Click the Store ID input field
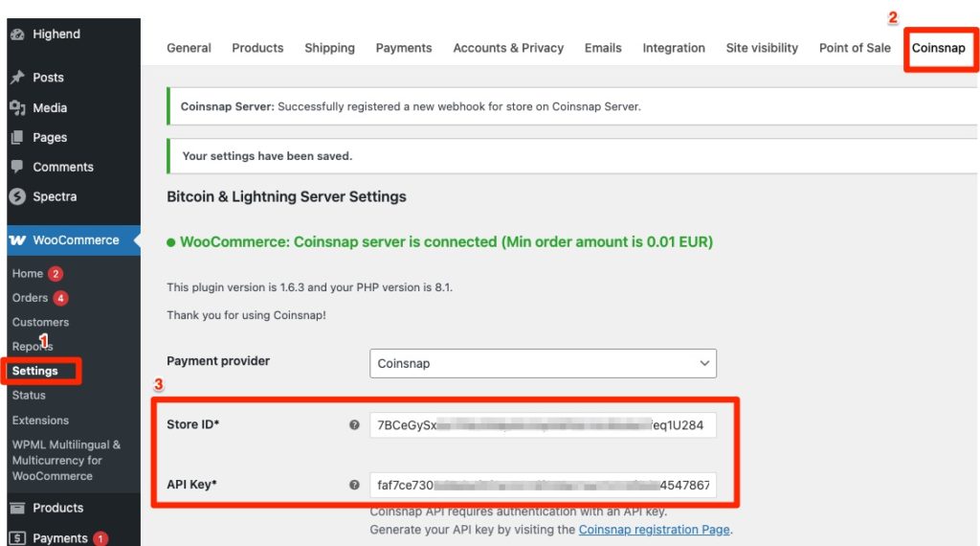The width and height of the screenshot is (980, 546). (543, 425)
